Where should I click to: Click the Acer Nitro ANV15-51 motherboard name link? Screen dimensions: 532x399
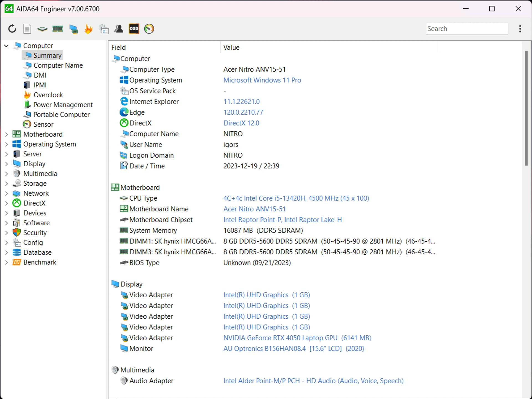[x=254, y=209]
